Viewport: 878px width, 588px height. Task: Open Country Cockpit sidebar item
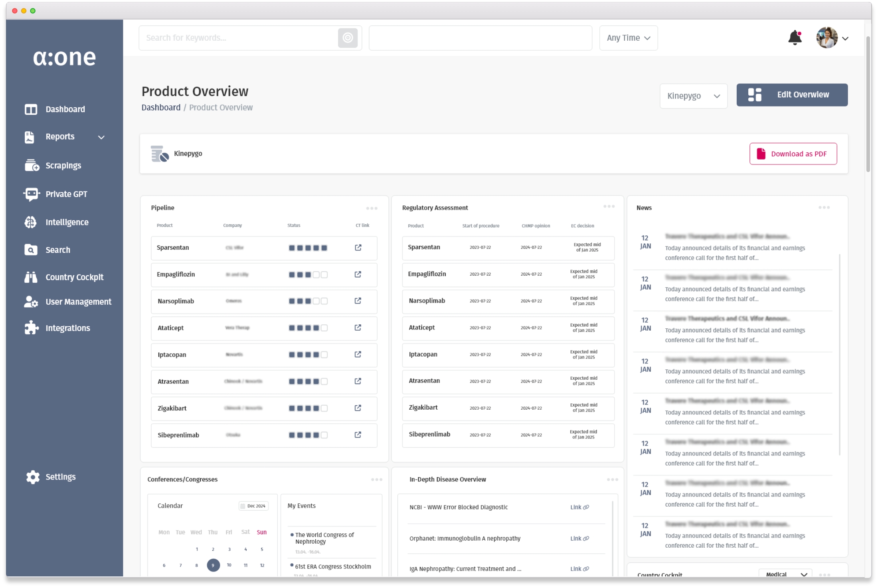(x=74, y=277)
